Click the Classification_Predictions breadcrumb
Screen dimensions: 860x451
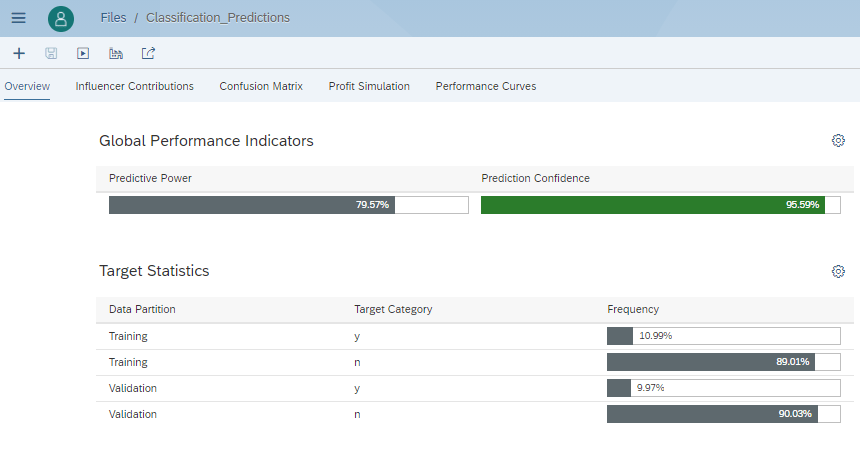click(218, 18)
